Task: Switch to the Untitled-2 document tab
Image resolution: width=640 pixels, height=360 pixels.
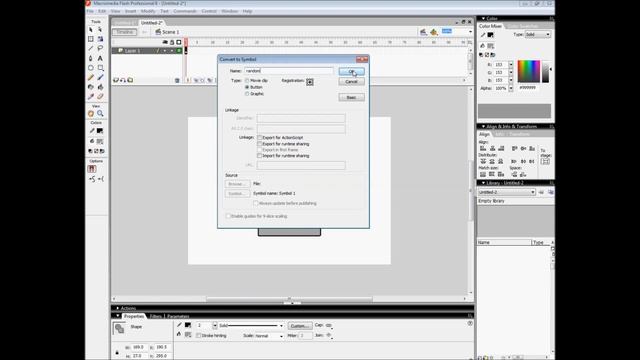Action: tap(151, 23)
